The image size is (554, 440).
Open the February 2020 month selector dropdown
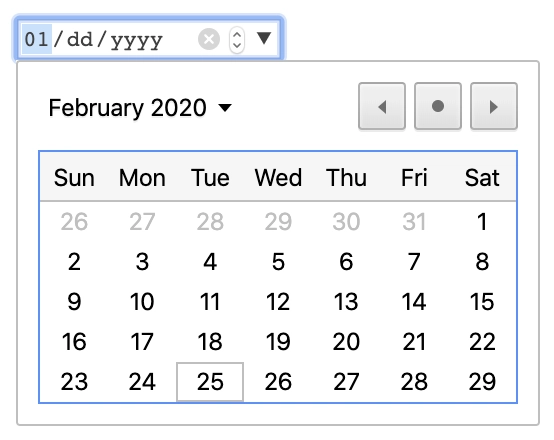(x=140, y=107)
